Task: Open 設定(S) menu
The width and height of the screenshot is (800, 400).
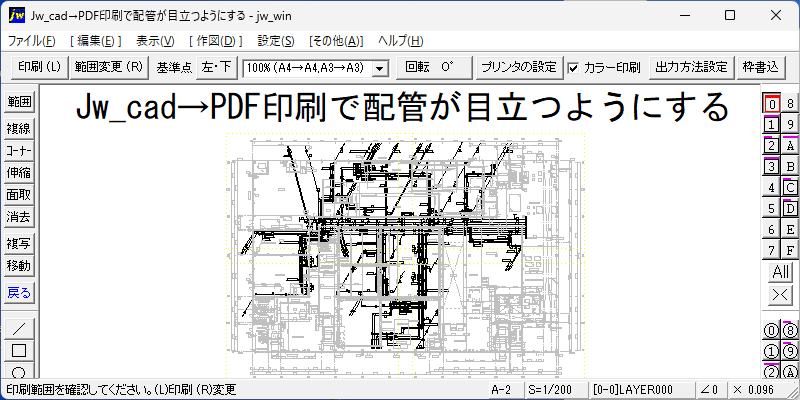Action: click(276, 41)
